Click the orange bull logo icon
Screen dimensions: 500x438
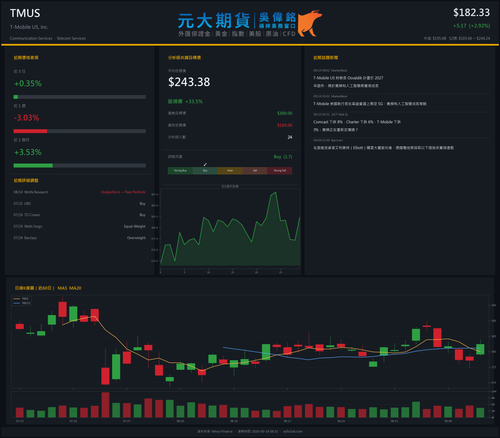(310, 23)
